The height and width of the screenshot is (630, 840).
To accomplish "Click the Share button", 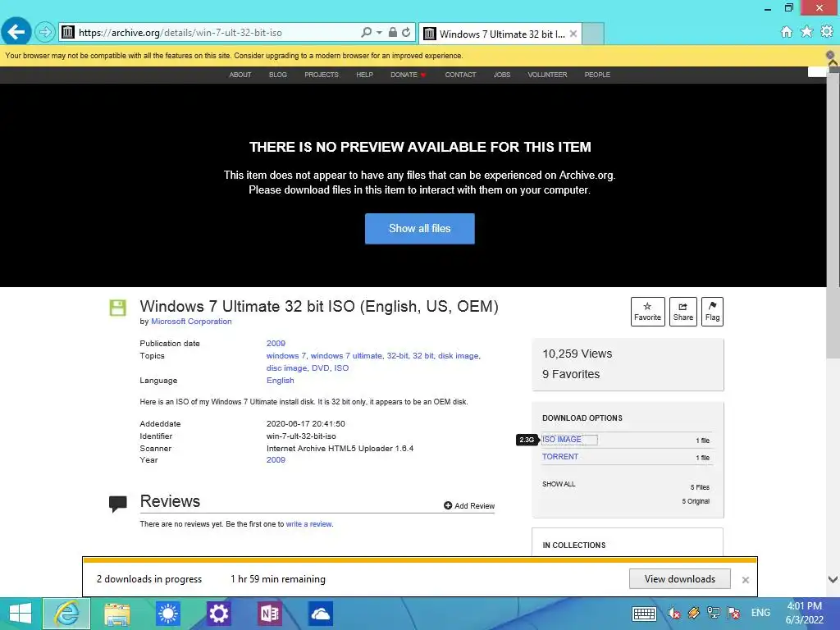I will [683, 311].
